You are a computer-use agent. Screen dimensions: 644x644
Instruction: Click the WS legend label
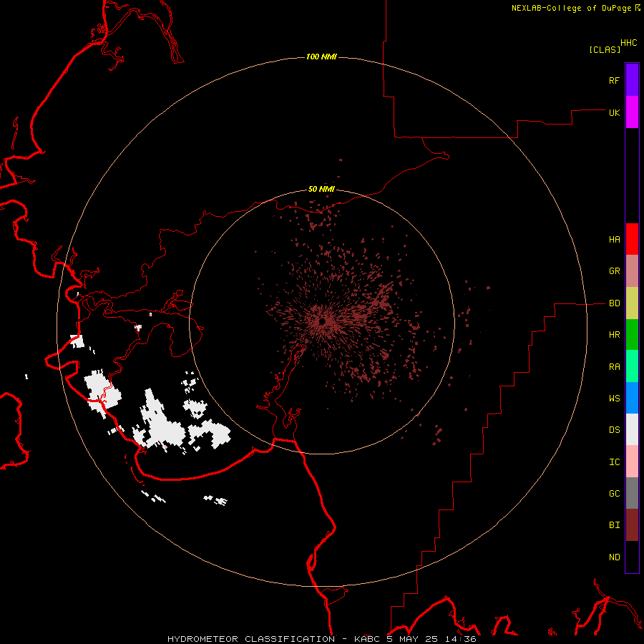point(614,399)
